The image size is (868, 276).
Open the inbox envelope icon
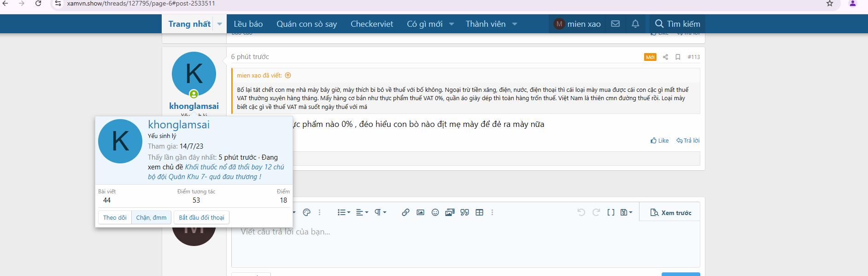click(615, 24)
